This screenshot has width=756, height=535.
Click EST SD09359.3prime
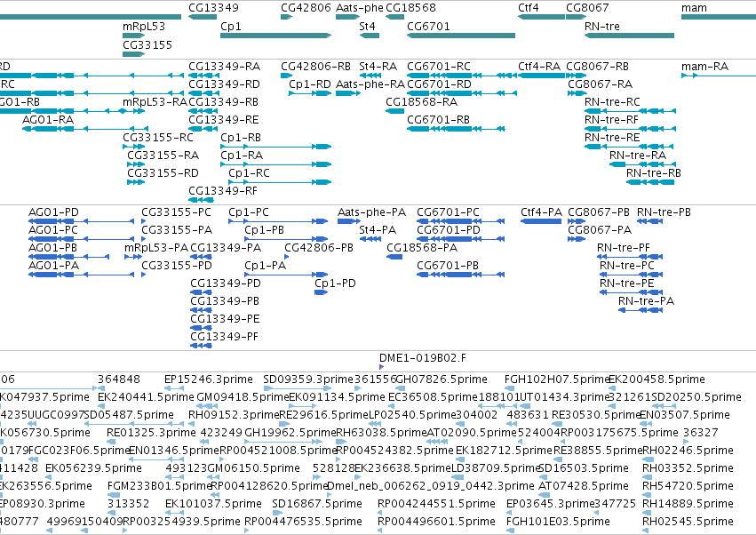point(308,379)
